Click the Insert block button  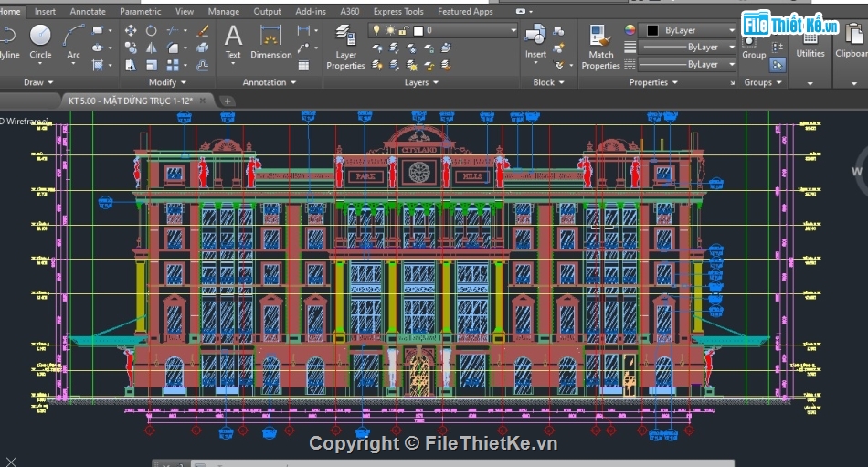click(535, 41)
